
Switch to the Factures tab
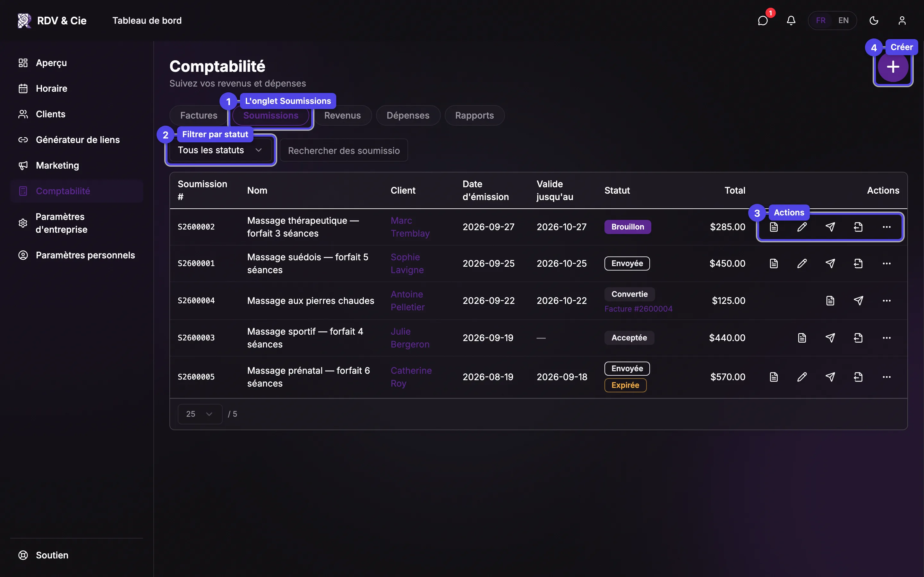199,115
